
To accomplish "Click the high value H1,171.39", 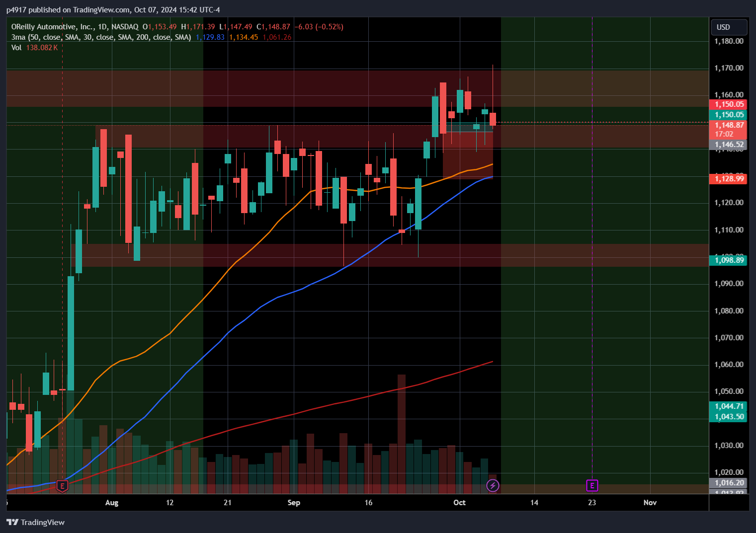I will tap(198, 27).
